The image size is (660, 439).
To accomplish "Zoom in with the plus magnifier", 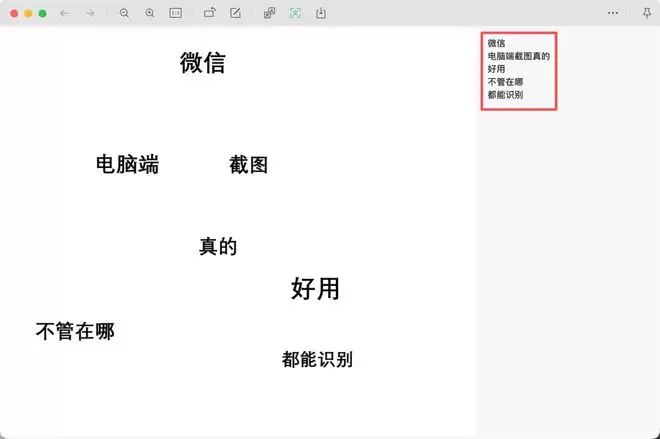I will (x=150, y=13).
